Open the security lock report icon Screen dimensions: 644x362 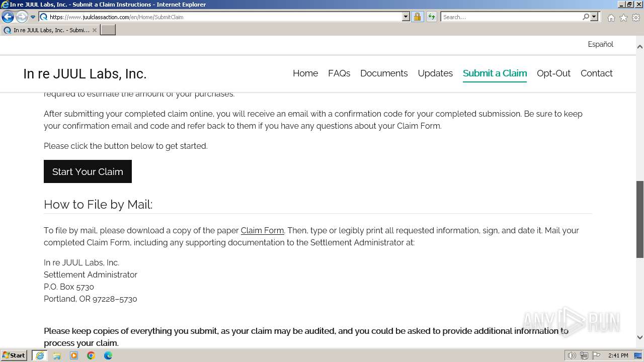tap(417, 17)
